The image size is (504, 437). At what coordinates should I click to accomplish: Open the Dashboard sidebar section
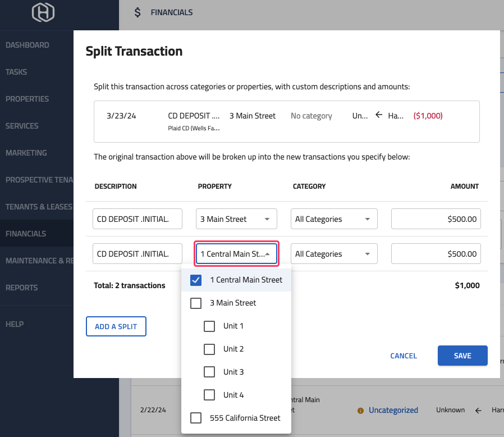(27, 45)
